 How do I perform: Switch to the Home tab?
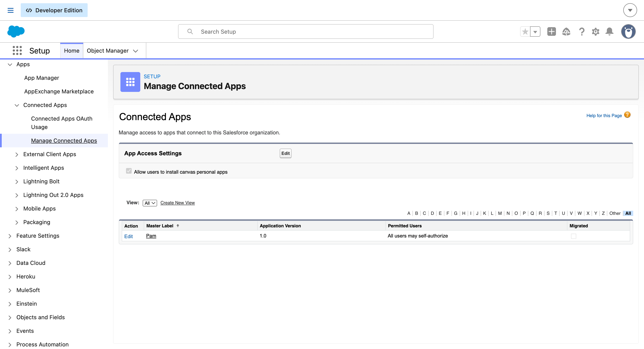click(x=71, y=51)
